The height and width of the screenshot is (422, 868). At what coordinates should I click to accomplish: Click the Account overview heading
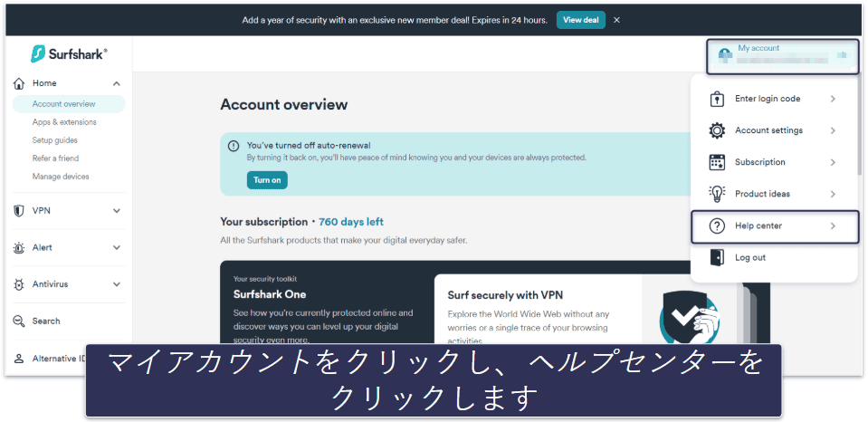[284, 105]
